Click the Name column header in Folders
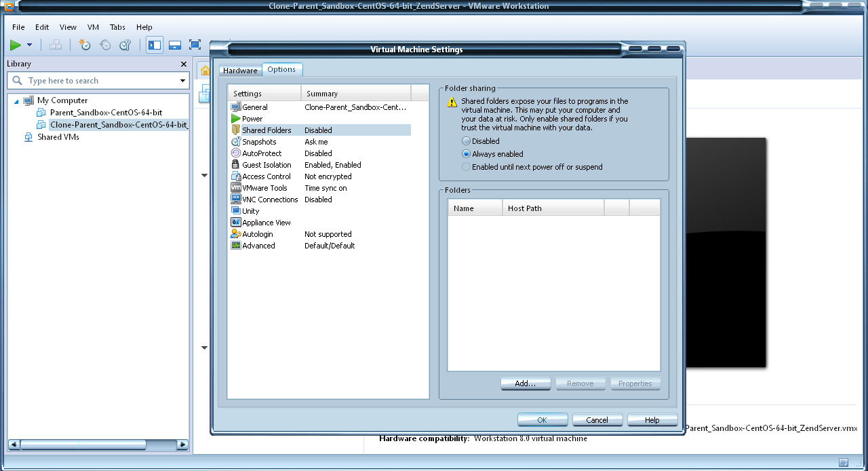 pyautogui.click(x=475, y=208)
